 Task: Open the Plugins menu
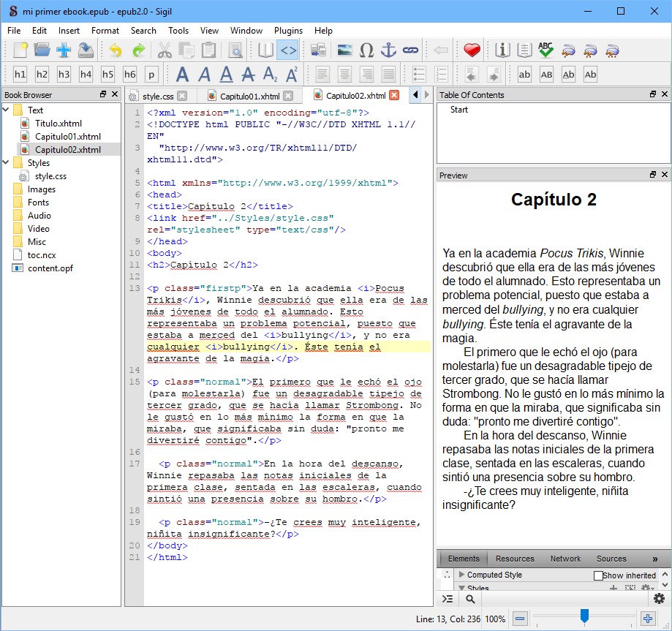coord(288,31)
